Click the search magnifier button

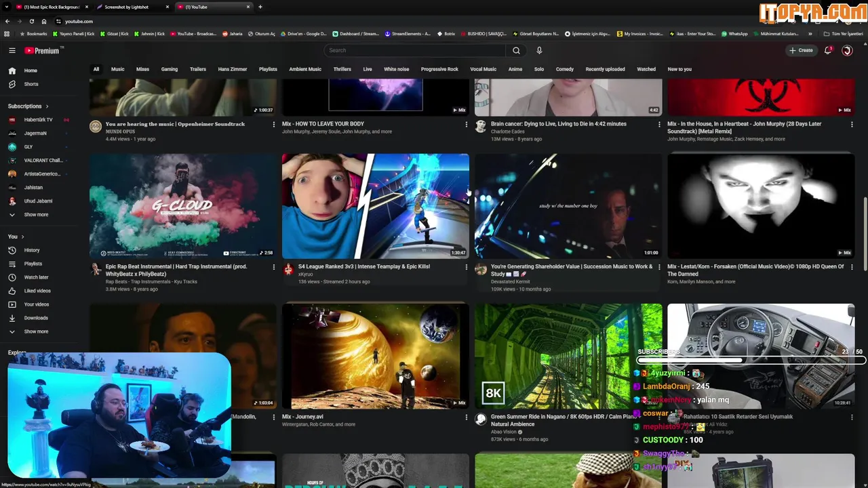(516, 50)
